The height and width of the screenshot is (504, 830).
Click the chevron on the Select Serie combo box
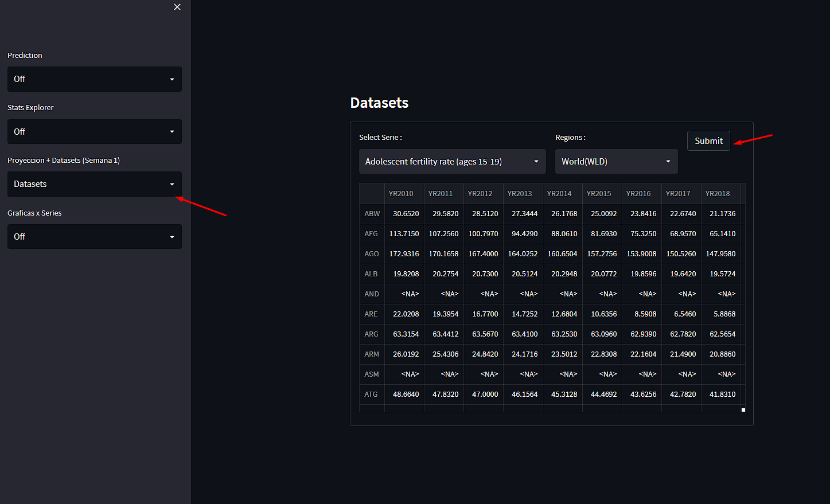536,161
